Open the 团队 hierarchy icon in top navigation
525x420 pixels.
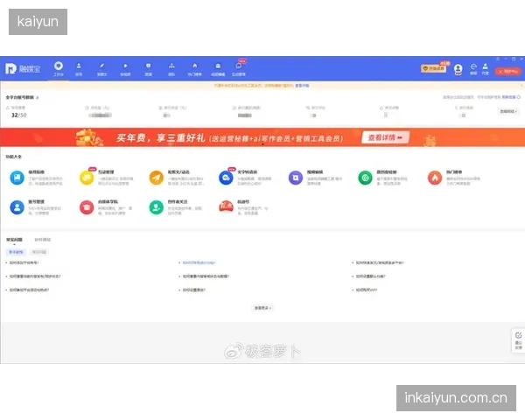click(171, 69)
